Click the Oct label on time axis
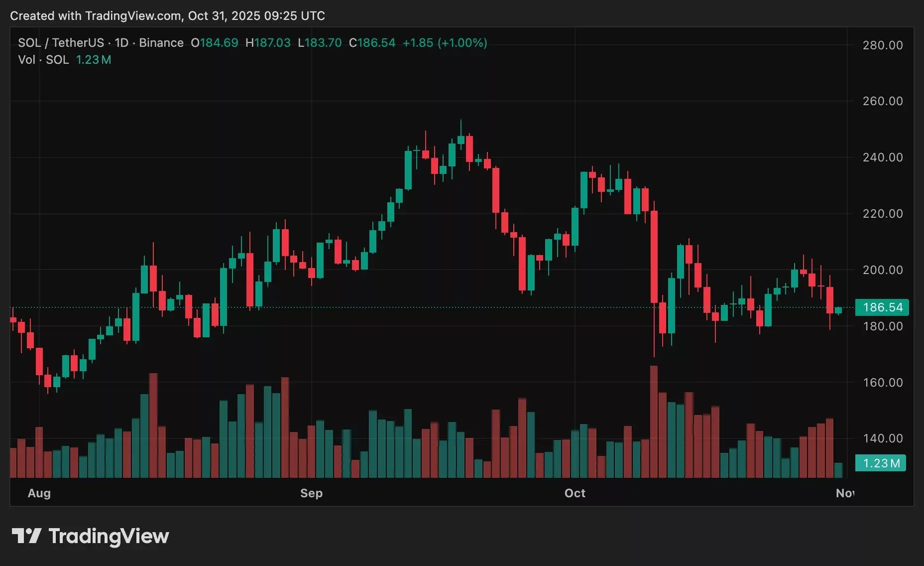This screenshot has width=924, height=566. 575,493
